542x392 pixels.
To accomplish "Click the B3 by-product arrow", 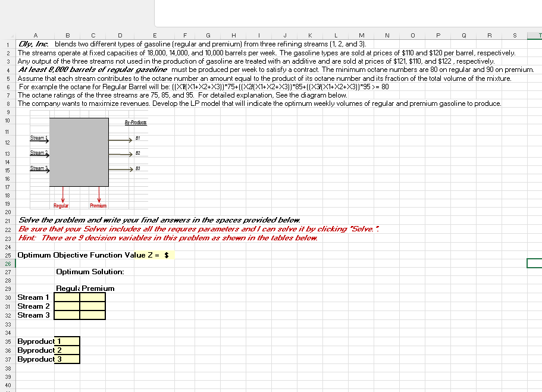I will (119, 168).
